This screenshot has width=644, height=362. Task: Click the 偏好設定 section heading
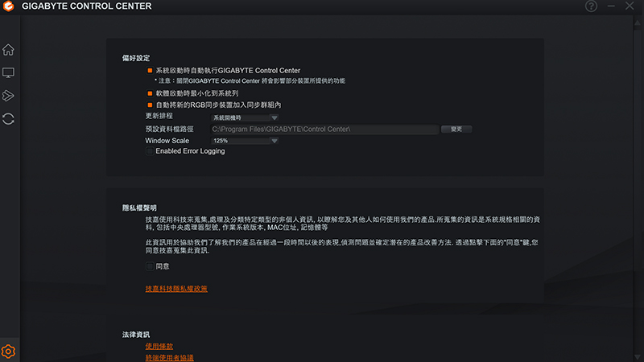point(136,58)
